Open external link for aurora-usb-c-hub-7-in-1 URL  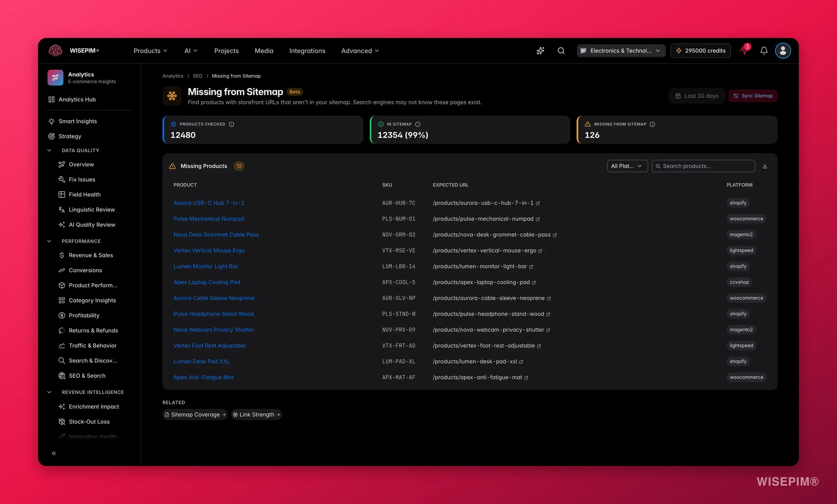(x=538, y=203)
